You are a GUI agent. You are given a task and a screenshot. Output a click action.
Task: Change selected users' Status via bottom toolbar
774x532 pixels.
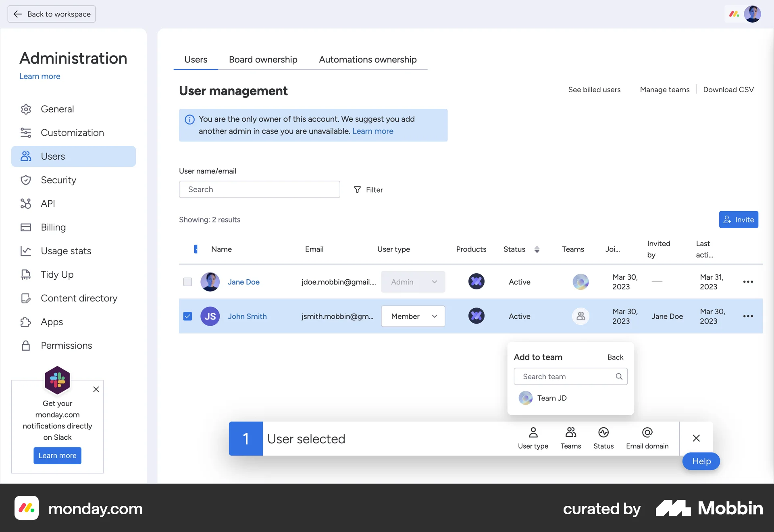click(x=603, y=438)
